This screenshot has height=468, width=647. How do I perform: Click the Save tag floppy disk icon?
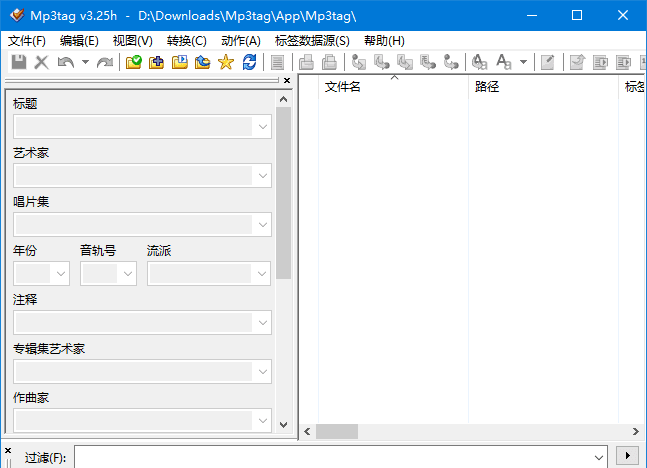[x=19, y=62]
